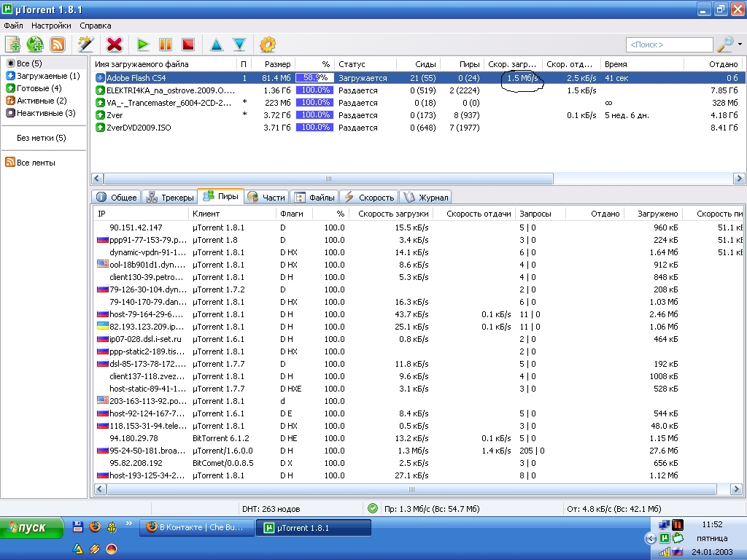Open Preferences via the gear icon
The width and height of the screenshot is (747, 560).
click(x=268, y=44)
